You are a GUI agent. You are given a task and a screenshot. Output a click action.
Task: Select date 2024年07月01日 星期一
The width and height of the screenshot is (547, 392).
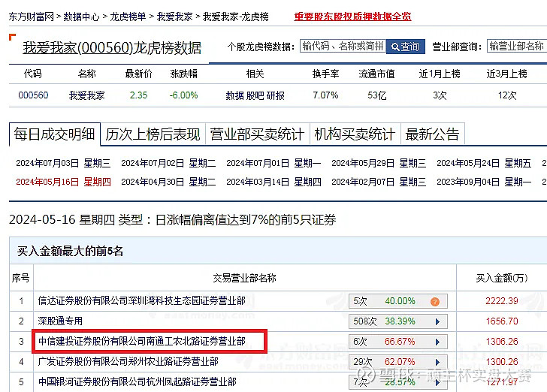(273, 163)
